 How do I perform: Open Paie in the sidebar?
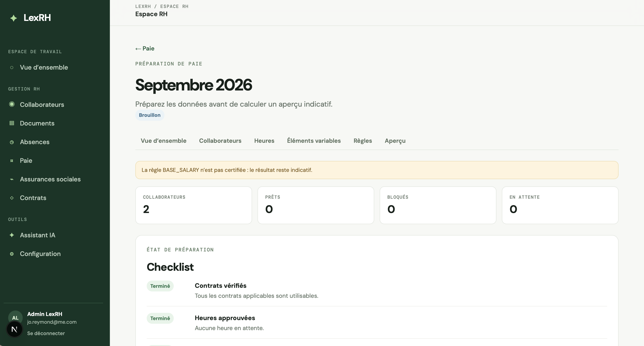(x=26, y=160)
